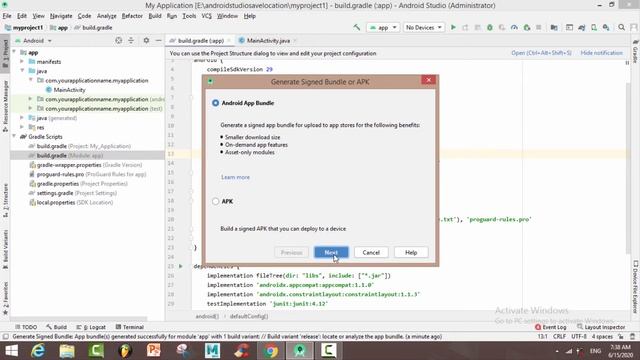This screenshot has height=360, width=640.
Task: Open the SDK Manager icon
Action: (606, 27)
